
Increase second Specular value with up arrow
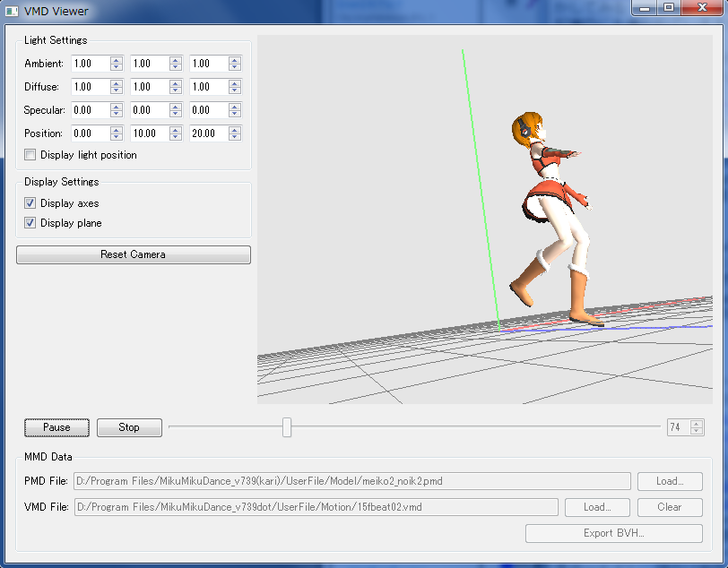[176, 107]
